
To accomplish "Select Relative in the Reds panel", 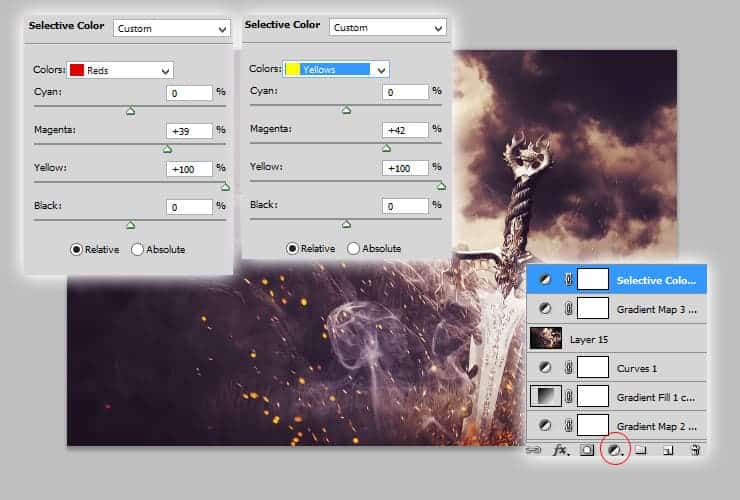I will (76, 249).
